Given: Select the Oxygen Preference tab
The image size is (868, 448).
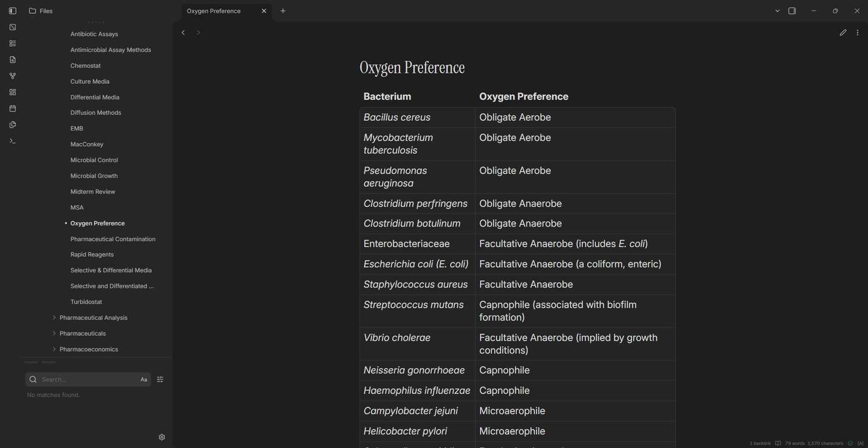Looking at the screenshot, I should [x=220, y=11].
